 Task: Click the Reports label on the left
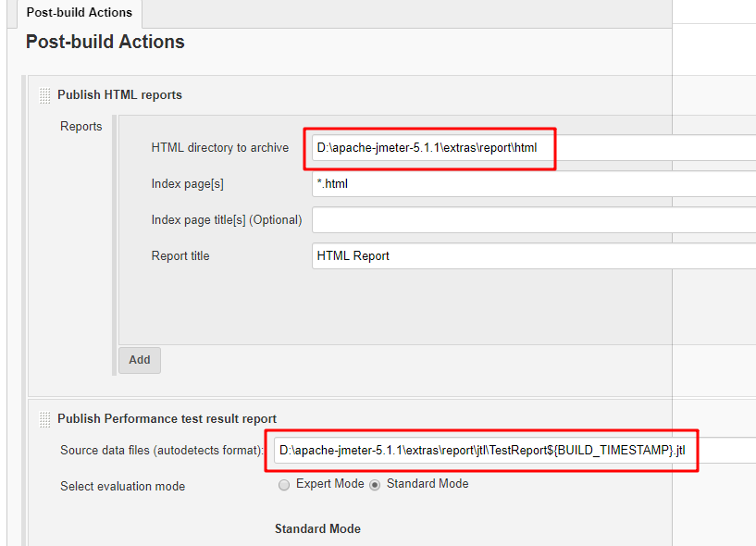click(x=81, y=127)
